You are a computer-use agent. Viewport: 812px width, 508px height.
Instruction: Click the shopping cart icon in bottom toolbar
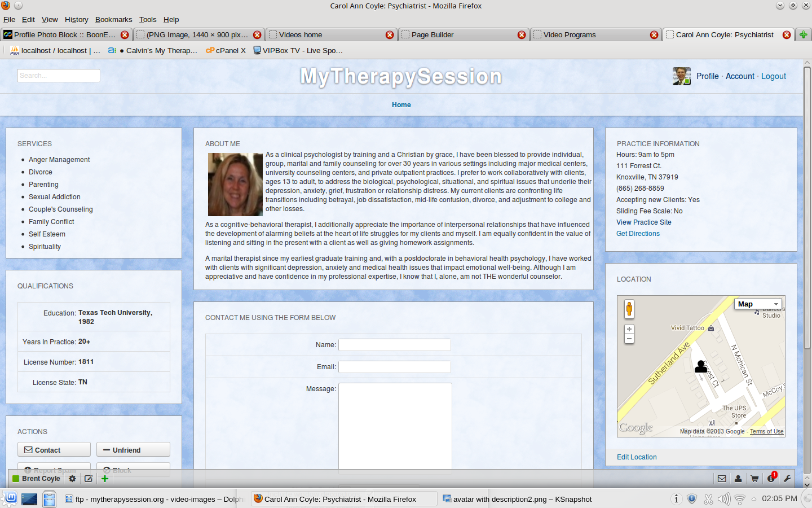click(x=754, y=479)
